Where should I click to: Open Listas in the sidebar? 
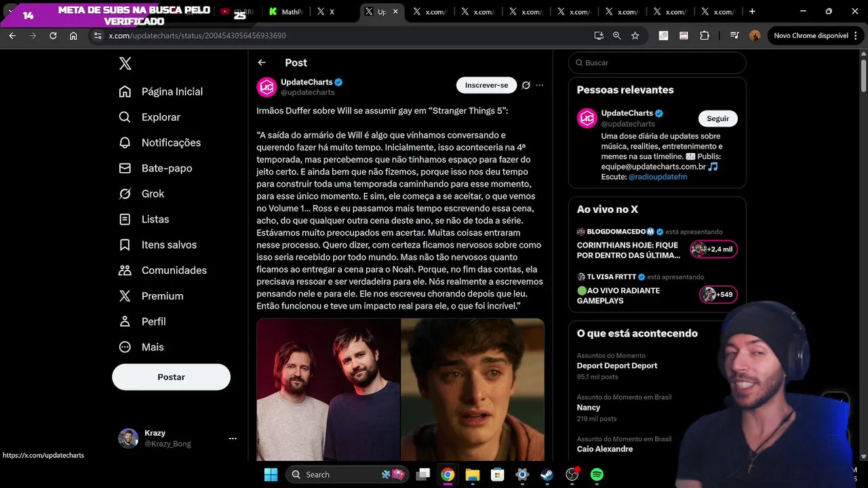click(145, 219)
